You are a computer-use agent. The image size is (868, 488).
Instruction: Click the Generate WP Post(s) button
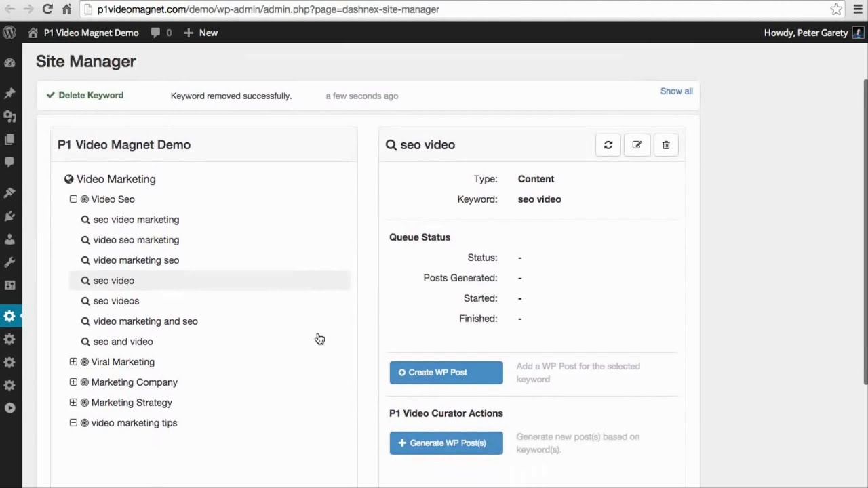click(x=446, y=443)
